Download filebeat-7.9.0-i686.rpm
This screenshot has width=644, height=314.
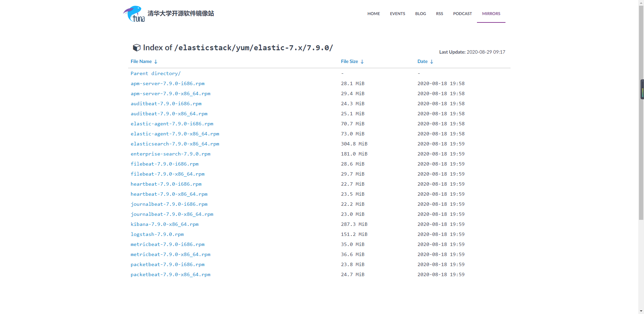[x=165, y=164]
